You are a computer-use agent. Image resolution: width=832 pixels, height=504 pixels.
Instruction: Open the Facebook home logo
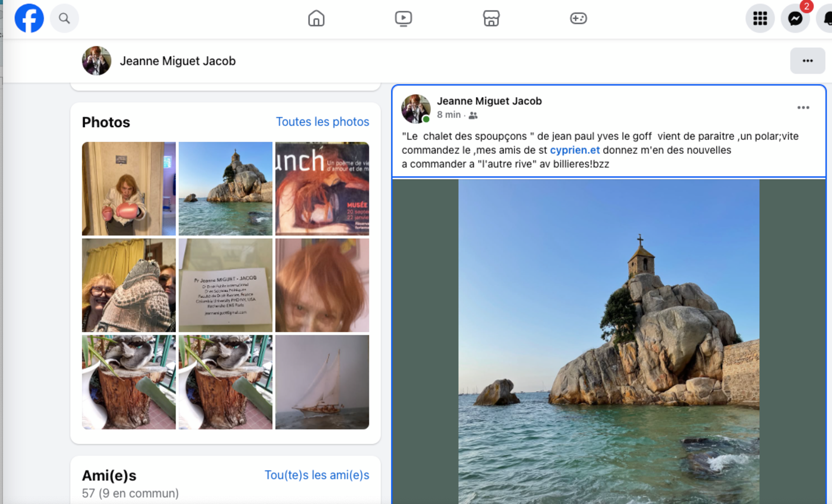point(29,18)
